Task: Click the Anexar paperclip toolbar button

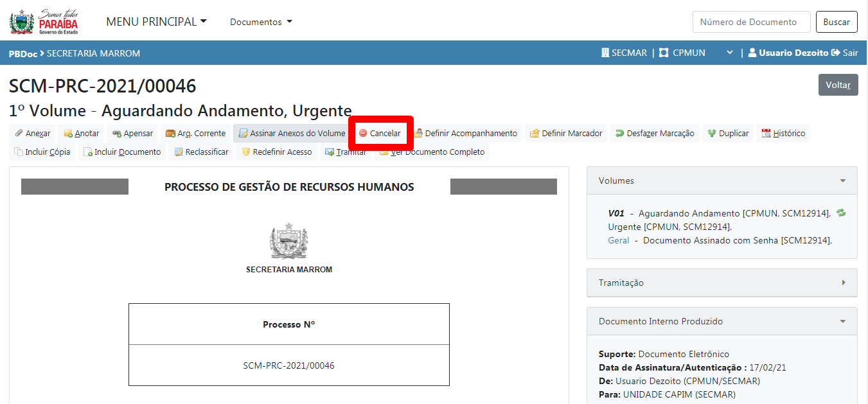Action: point(33,134)
